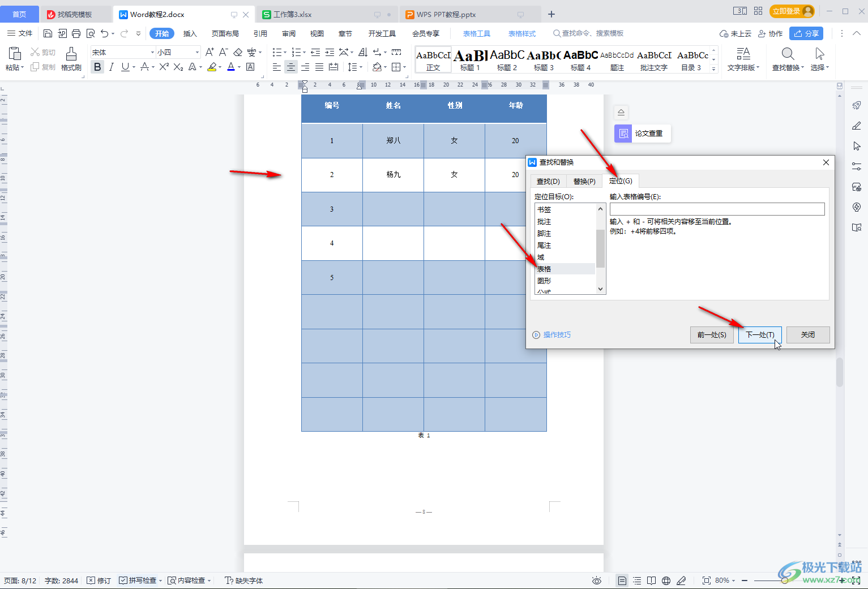The height and width of the screenshot is (589, 868).
Task: Set Align Left paragraph alignment
Action: 277,67
